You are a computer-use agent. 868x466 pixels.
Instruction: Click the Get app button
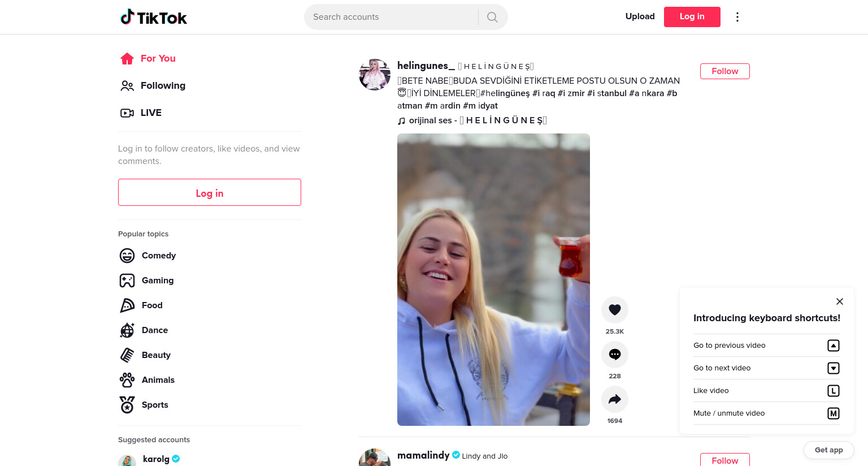[x=829, y=450]
